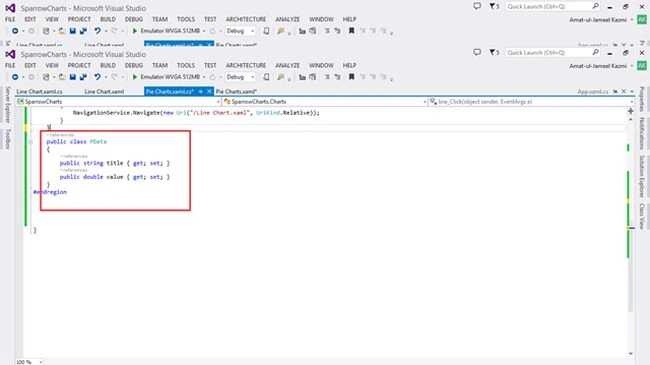Open ARCHITECTURE menu in lower window

point(246,66)
